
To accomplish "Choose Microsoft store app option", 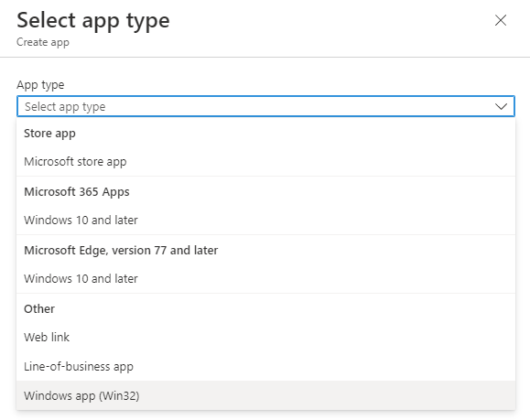I will click(265, 162).
